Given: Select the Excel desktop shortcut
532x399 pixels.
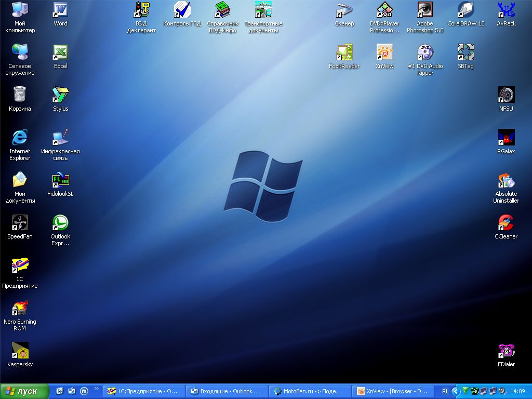Looking at the screenshot, I should [x=60, y=57].
